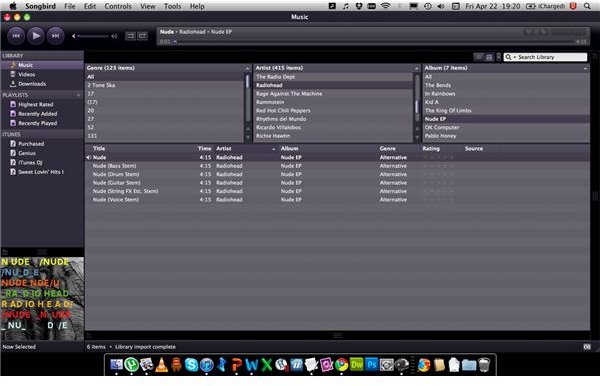Click the Artist pane scrollbar
The height and width of the screenshot is (386, 600).
[416, 107]
